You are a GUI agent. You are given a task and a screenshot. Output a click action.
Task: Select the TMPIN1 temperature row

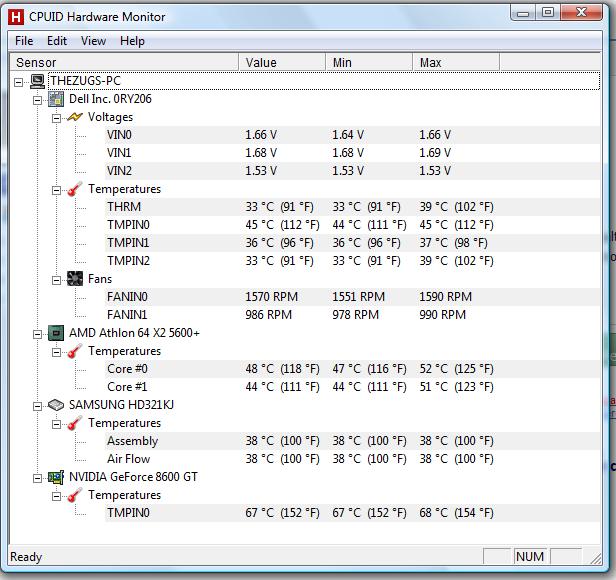coord(352,243)
